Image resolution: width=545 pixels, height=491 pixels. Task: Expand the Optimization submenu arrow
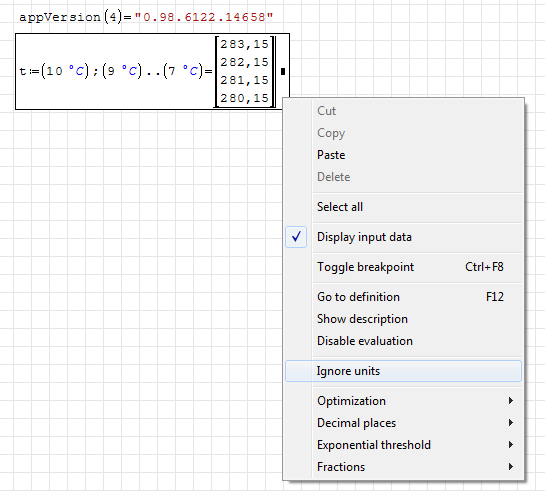511,401
